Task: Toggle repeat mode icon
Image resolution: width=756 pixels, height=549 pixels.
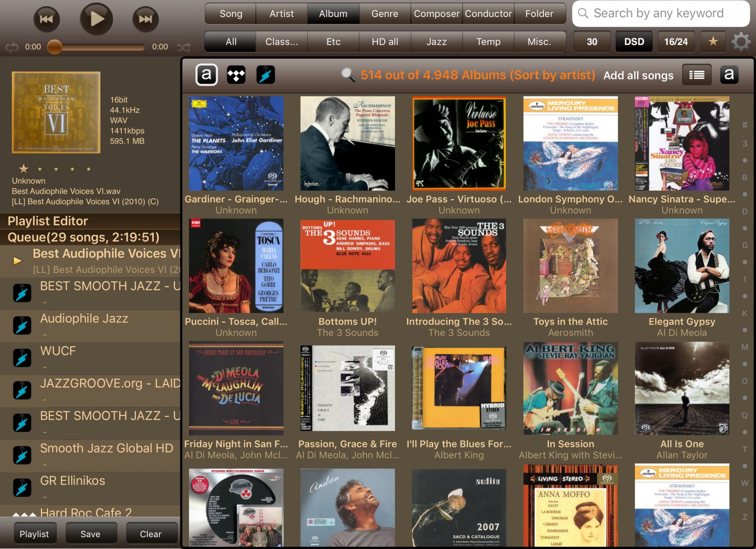Action: (12, 47)
